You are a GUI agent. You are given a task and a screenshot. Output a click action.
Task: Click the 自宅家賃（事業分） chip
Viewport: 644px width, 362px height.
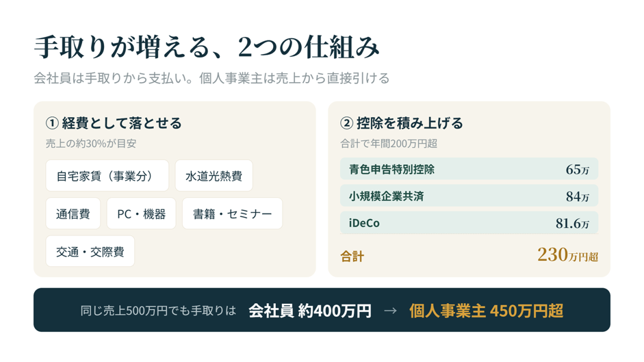tap(107, 176)
